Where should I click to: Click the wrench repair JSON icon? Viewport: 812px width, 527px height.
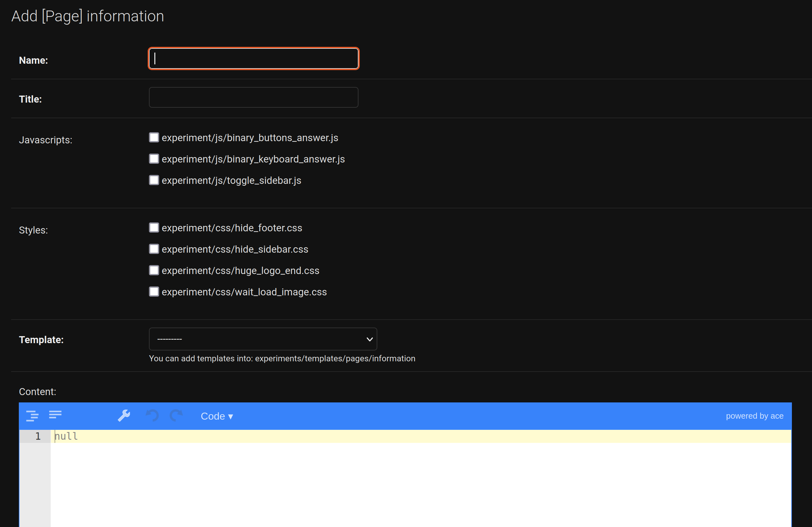tap(124, 415)
